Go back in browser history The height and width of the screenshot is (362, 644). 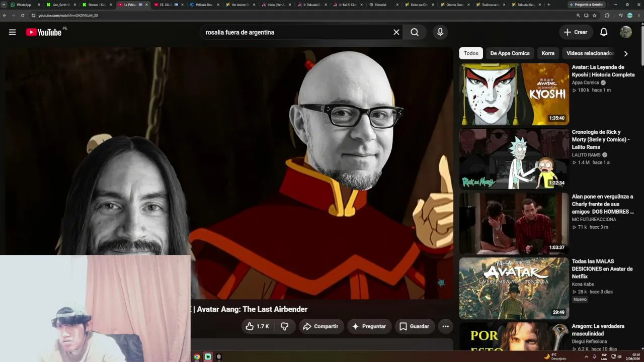[5, 16]
